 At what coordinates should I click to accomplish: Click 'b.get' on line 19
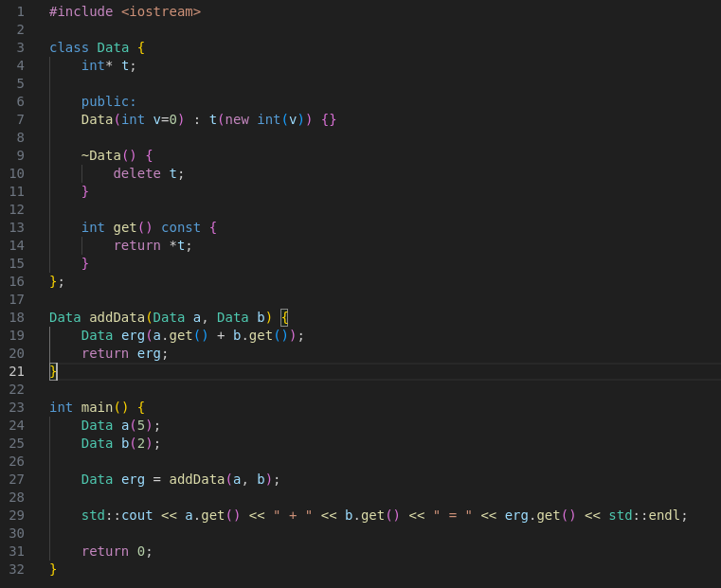point(253,335)
